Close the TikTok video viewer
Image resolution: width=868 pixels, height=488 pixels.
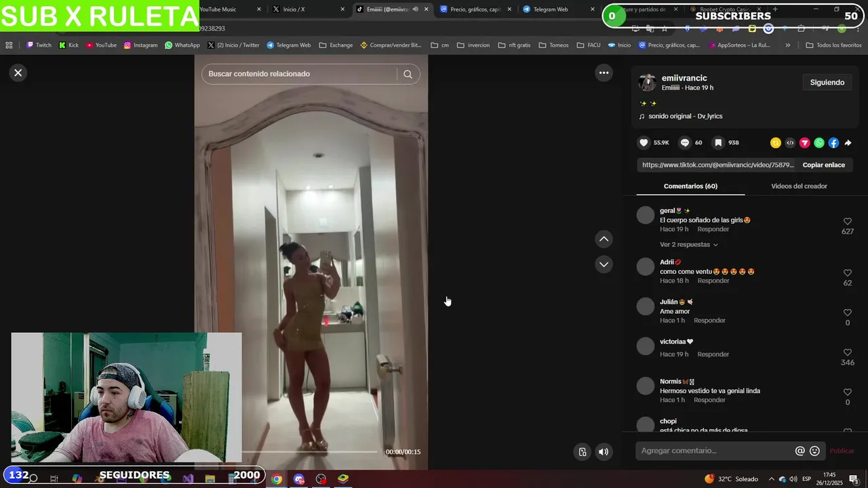pos(18,73)
